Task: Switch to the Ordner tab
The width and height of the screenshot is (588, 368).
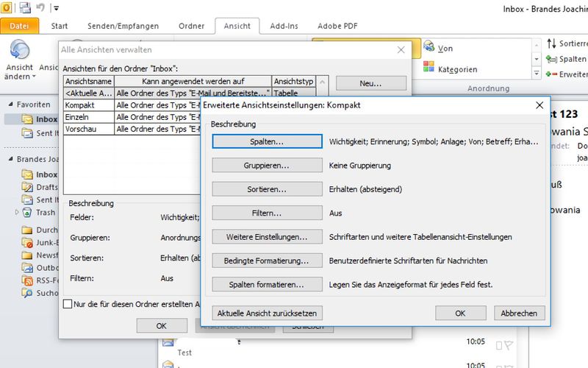Action: [x=191, y=26]
